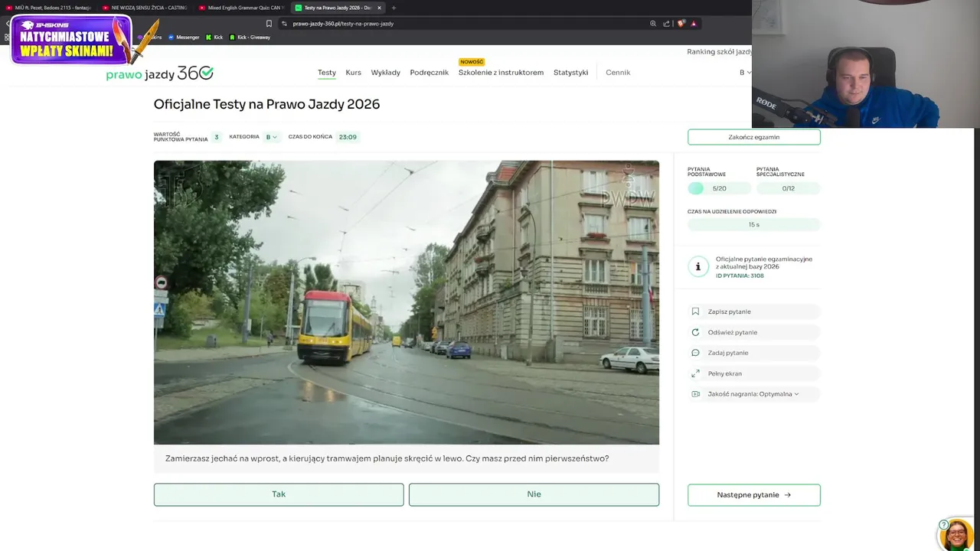980x551 pixels.
Task: Click the browser address bar bookmark icon
Action: [269, 24]
